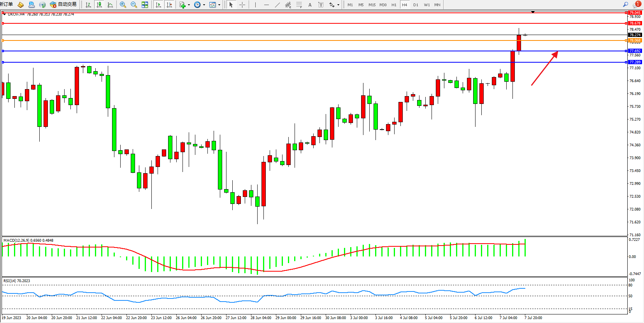Toggle the chart auto scroll button
The image size is (644, 323).
[158, 5]
